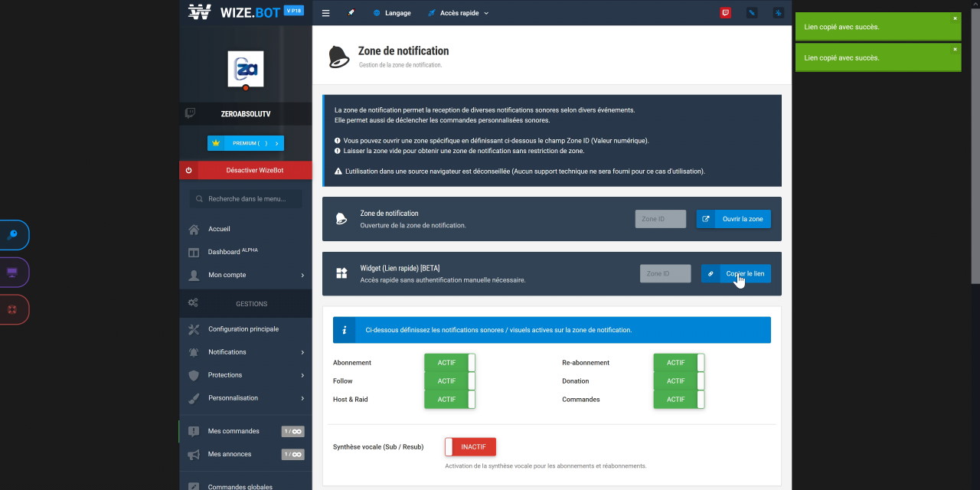Click the Ouvrir la zone button
The image size is (980, 490).
[733, 219]
